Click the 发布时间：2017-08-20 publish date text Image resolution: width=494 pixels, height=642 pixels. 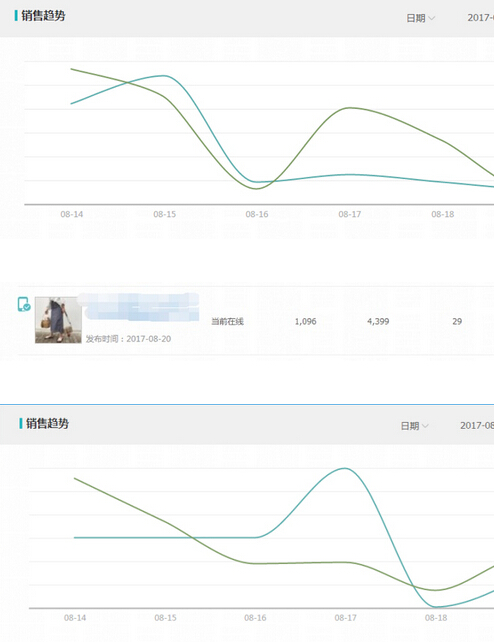(x=128, y=339)
